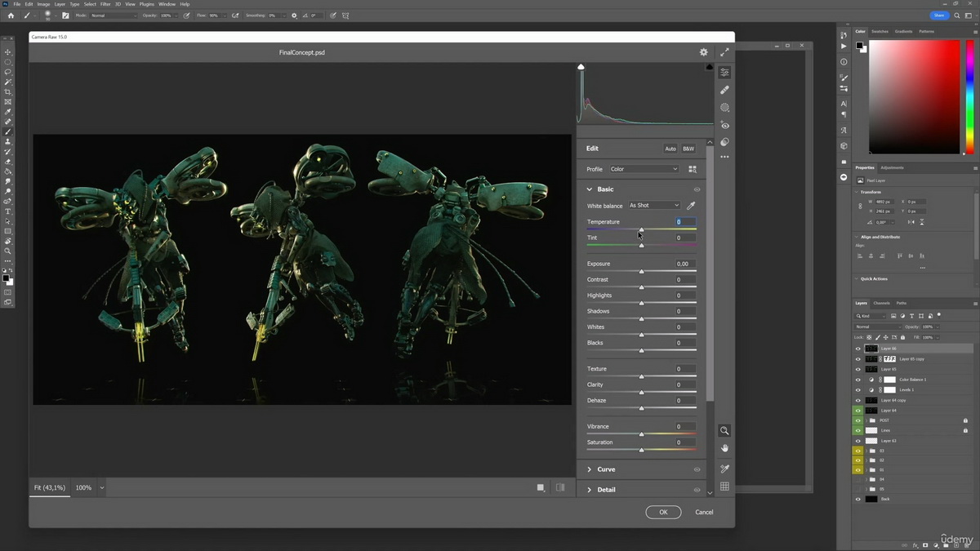
Task: Open the Filter menu
Action: (x=105, y=4)
